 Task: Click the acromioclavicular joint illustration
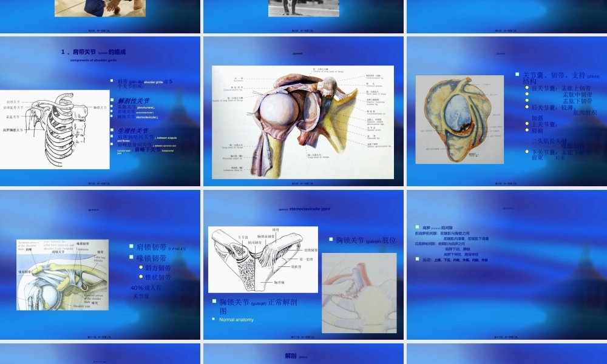pos(62,274)
